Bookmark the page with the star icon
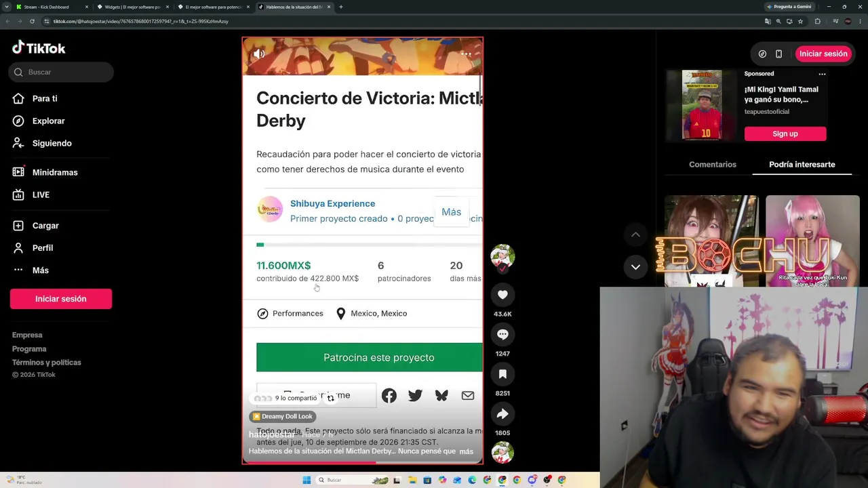Image resolution: width=868 pixels, height=488 pixels. pyautogui.click(x=801, y=21)
